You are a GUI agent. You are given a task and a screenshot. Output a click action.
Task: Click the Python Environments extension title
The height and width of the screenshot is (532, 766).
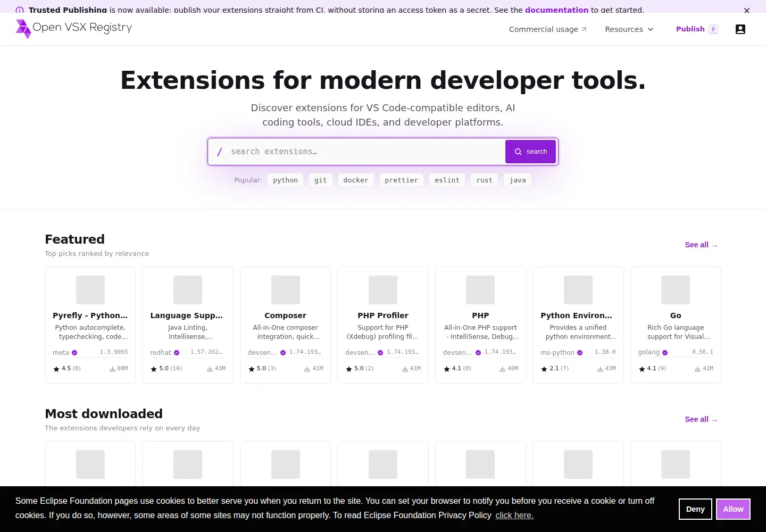pos(576,315)
